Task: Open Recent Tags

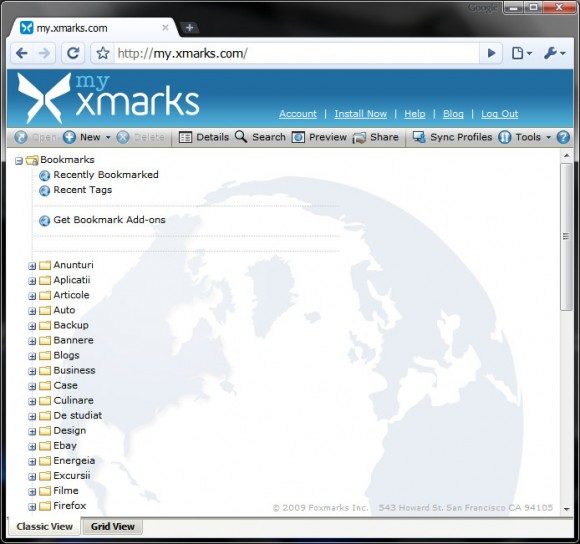Action: click(x=82, y=190)
